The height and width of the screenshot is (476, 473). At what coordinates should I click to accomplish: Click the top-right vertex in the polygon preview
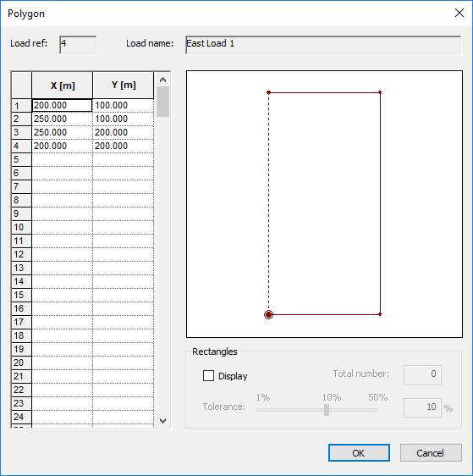coord(380,92)
